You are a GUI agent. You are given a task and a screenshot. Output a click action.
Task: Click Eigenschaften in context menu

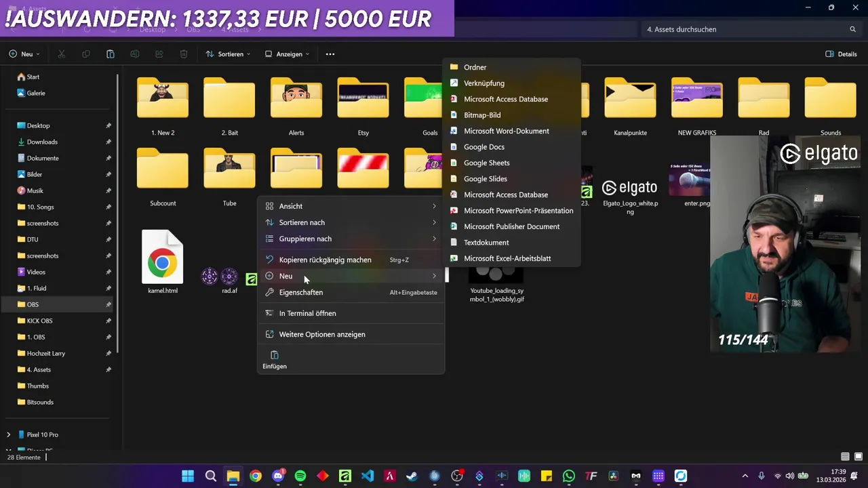pyautogui.click(x=351, y=292)
